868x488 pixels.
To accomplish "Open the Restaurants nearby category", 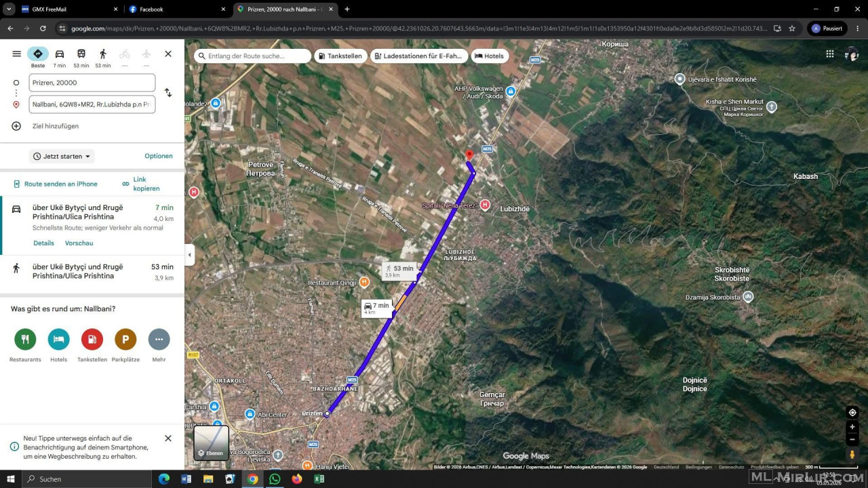I will coord(25,339).
